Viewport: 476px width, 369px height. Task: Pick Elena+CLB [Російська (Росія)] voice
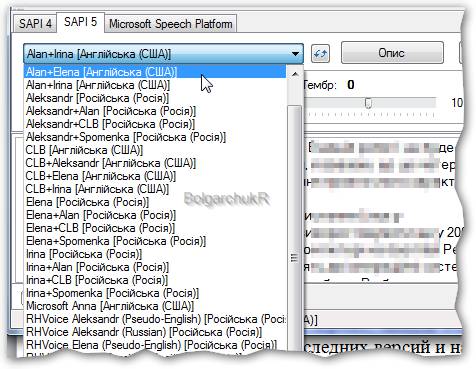(155, 228)
